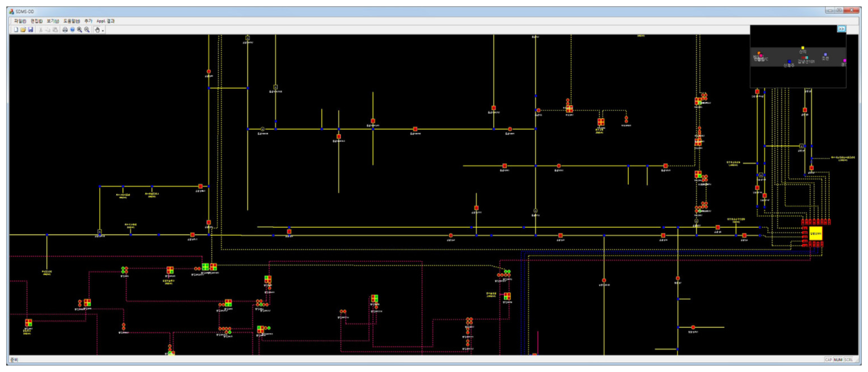Click the SDMS-DD application title icon
Screen dimensions: 868x372
[11, 11]
